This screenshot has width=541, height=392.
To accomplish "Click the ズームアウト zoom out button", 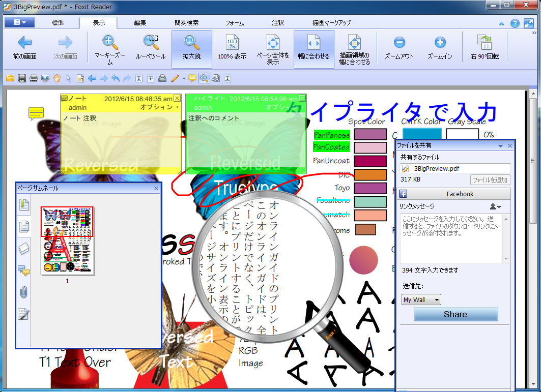I will click(399, 48).
